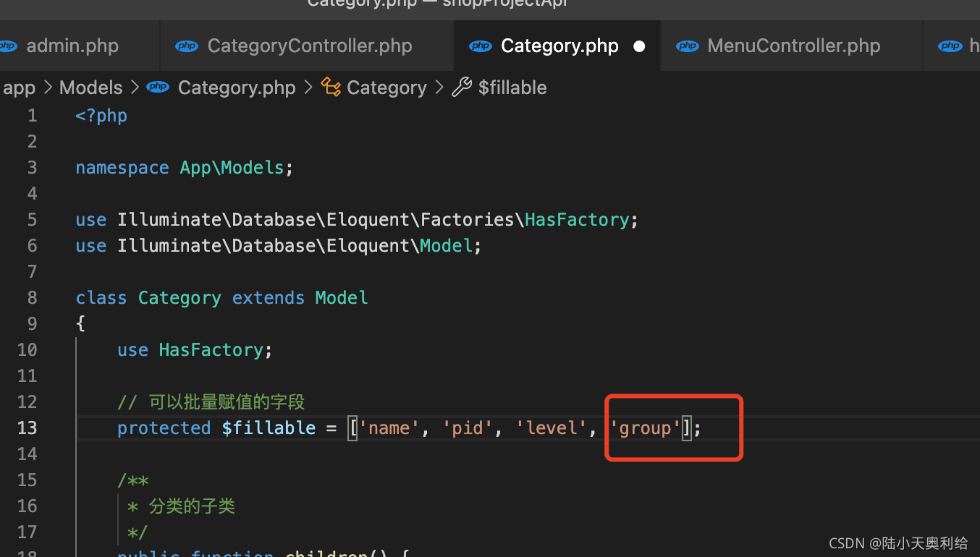Click the wrench icon beside $fillable

click(462, 88)
